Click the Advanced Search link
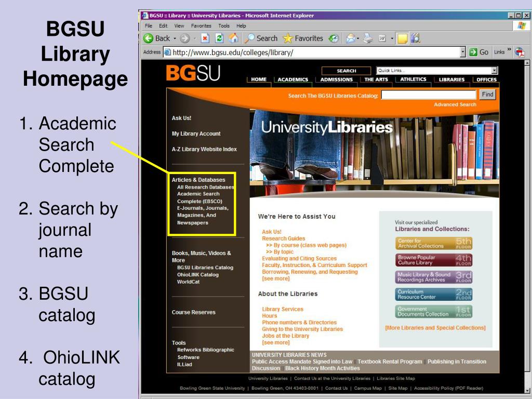 tap(455, 104)
